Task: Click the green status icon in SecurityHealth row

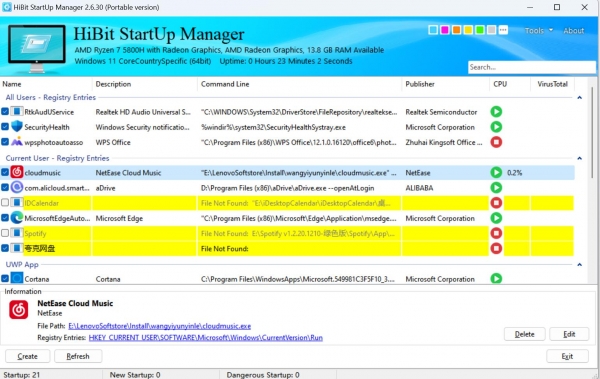Action: (496, 127)
